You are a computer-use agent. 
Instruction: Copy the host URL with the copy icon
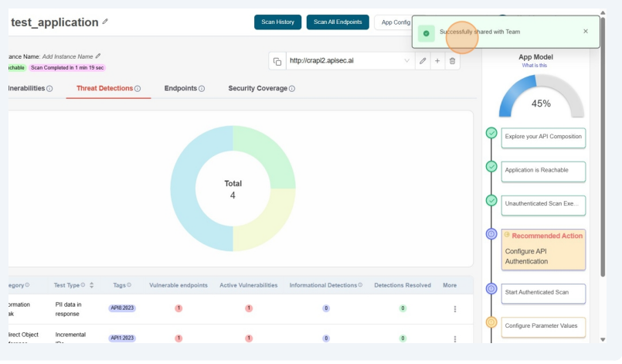pos(277,61)
